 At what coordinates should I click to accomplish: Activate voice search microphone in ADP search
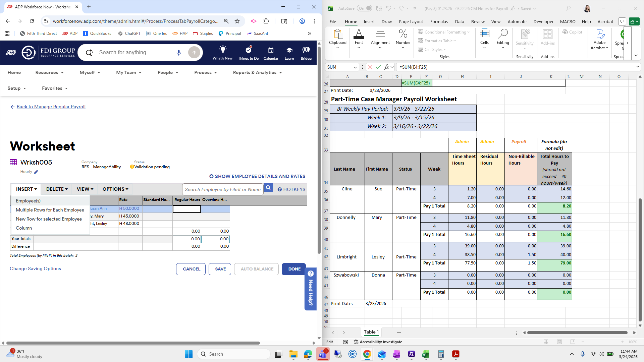tap(178, 53)
